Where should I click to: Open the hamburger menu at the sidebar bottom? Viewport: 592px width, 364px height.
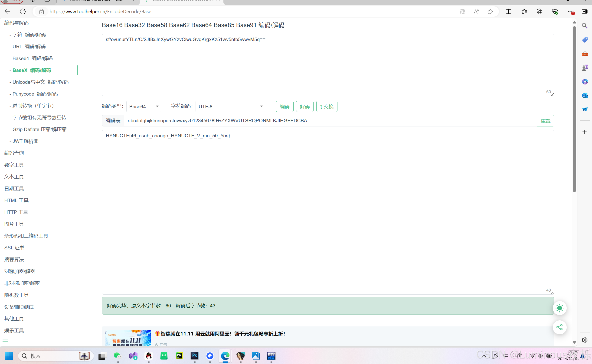[x=5, y=339]
